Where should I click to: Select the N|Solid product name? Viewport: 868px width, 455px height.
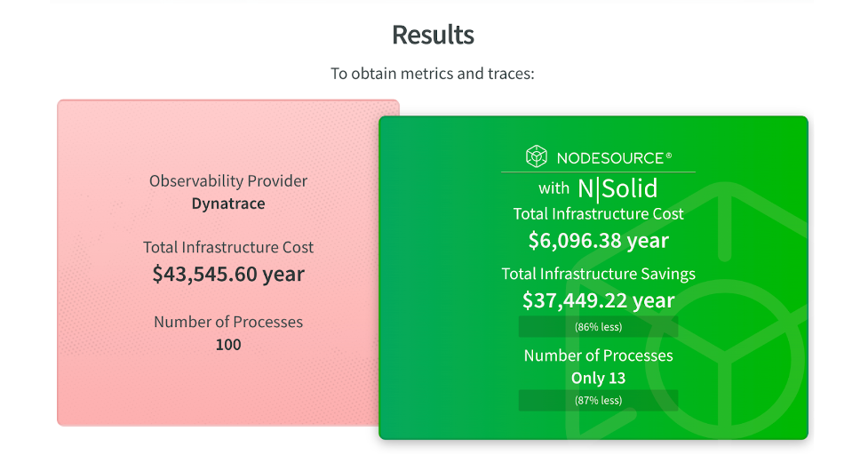[x=617, y=188]
